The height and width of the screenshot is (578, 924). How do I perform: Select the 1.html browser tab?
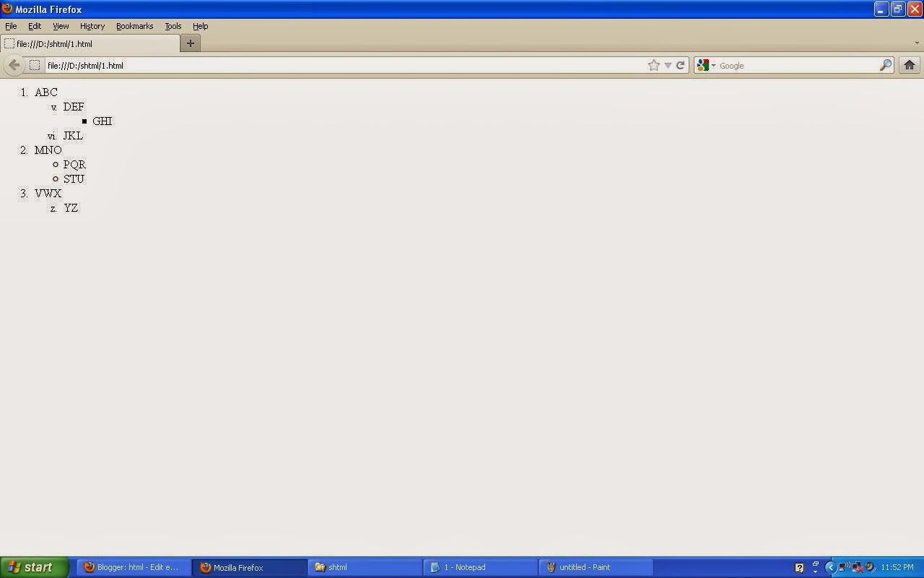(x=87, y=43)
